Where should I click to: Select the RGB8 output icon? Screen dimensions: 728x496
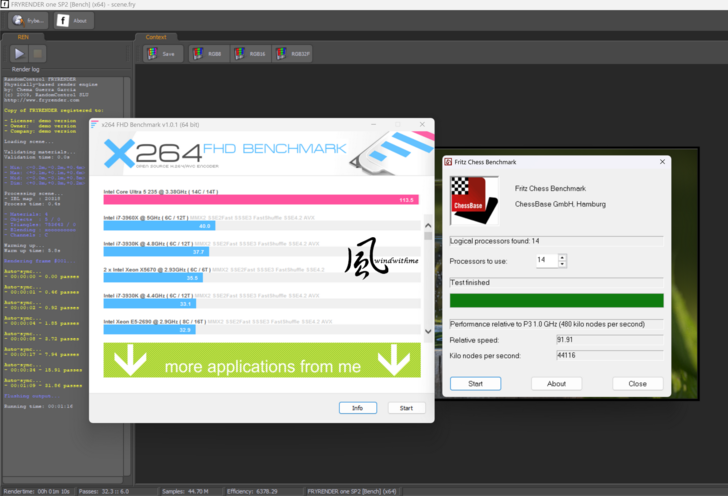click(206, 54)
